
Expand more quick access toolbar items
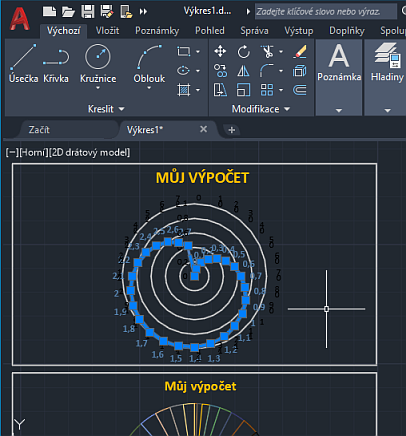143,12
